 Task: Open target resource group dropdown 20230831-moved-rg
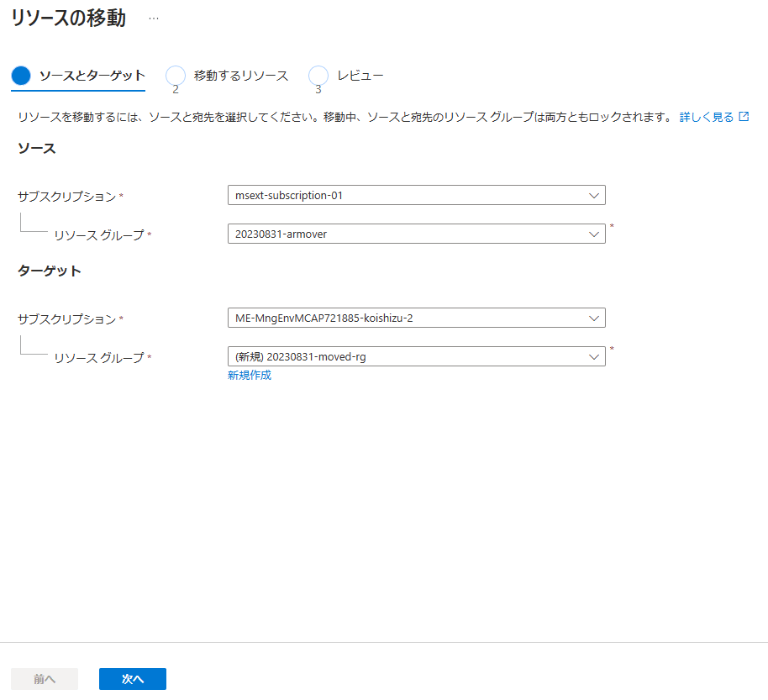(416, 356)
